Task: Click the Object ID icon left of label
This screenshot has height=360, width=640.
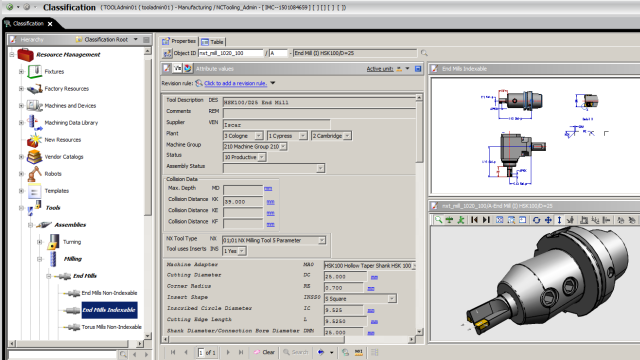Action: (167, 53)
